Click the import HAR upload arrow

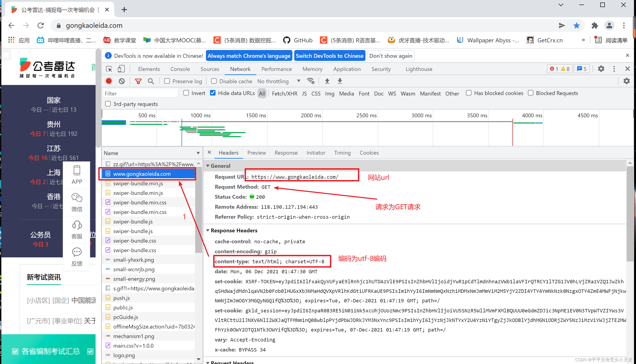click(x=327, y=81)
